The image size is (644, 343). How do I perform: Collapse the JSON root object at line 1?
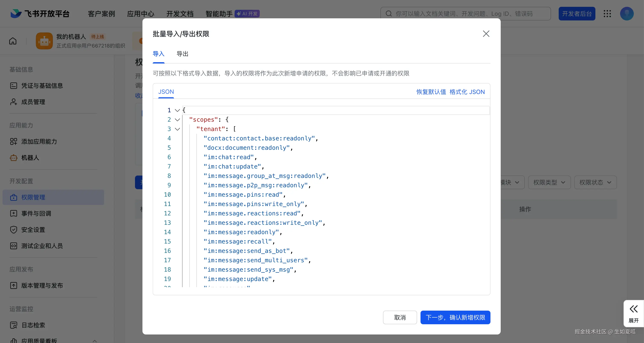pyautogui.click(x=177, y=110)
